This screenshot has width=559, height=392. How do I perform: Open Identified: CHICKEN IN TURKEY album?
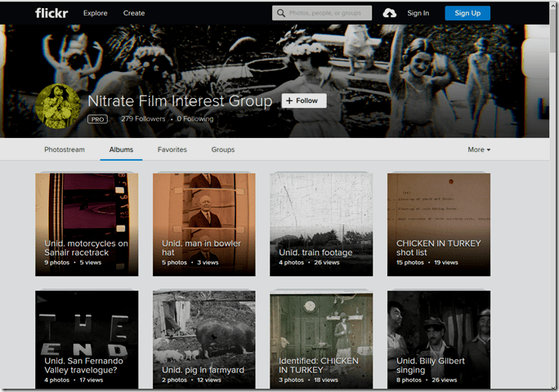click(x=321, y=340)
